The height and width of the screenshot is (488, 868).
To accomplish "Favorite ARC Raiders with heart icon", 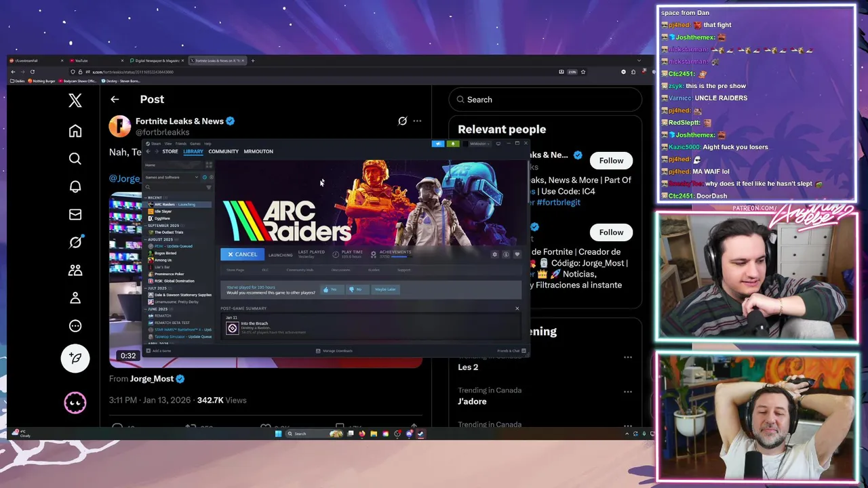I will pyautogui.click(x=517, y=254).
